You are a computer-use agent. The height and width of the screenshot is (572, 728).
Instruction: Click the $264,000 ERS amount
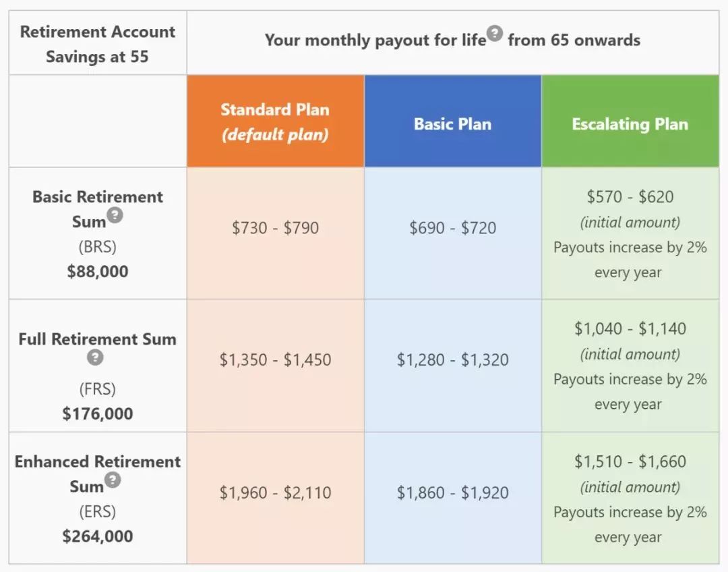98,536
